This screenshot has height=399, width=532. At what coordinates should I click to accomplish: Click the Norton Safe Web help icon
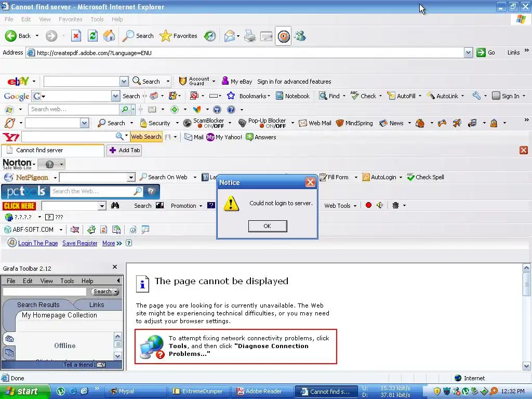tap(49, 165)
